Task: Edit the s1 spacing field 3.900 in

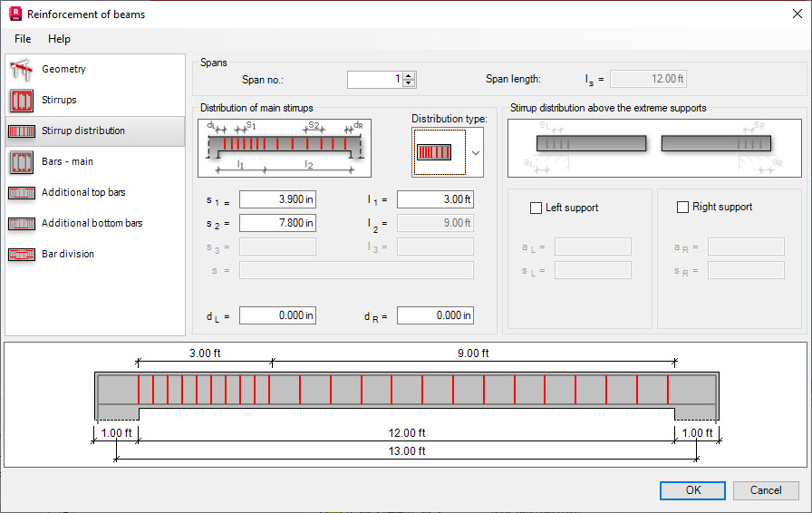Action: pyautogui.click(x=277, y=199)
